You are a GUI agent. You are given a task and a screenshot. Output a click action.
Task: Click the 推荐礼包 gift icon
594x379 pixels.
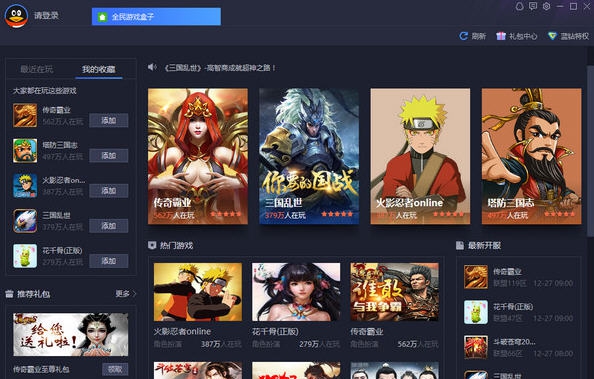click(9, 294)
